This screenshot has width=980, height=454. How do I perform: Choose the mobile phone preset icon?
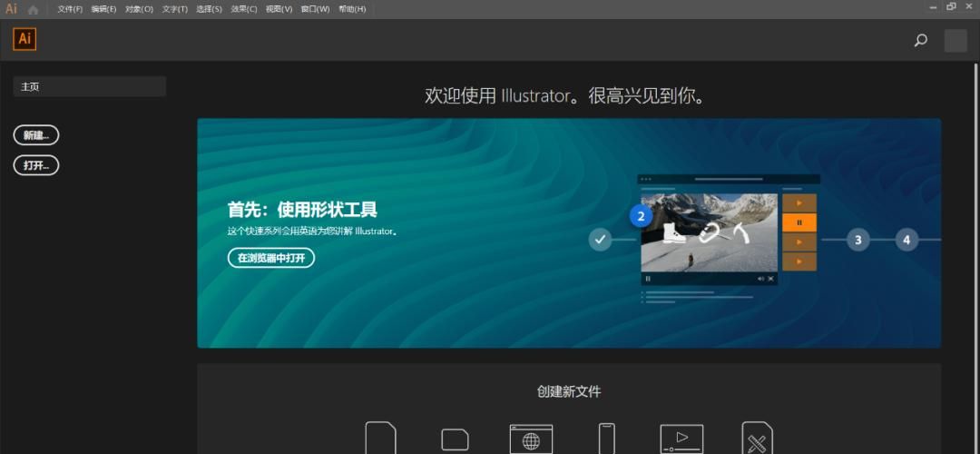[x=607, y=439]
